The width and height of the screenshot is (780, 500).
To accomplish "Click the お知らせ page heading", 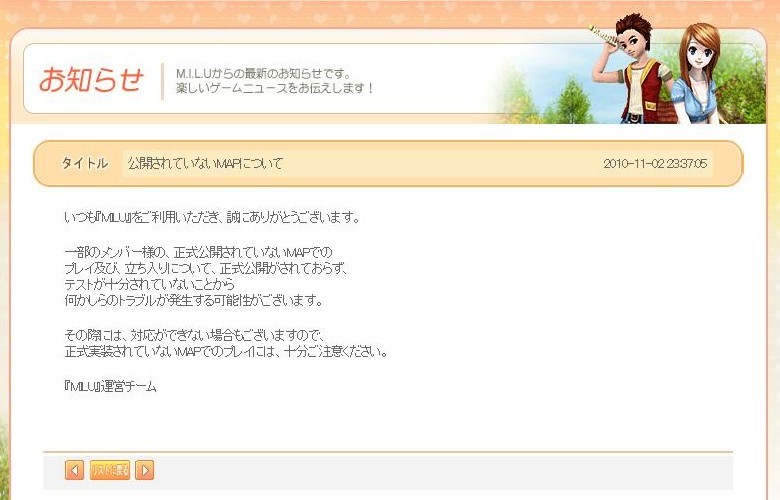I will (92, 80).
